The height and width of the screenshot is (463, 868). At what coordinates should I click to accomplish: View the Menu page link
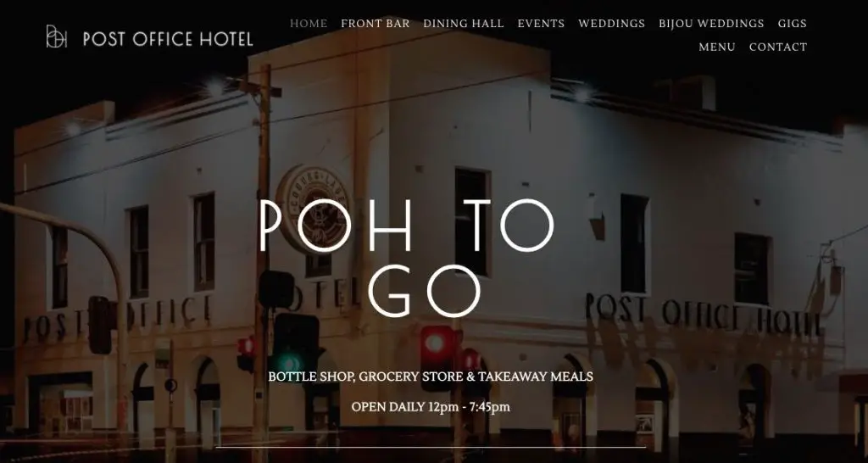pyautogui.click(x=717, y=47)
